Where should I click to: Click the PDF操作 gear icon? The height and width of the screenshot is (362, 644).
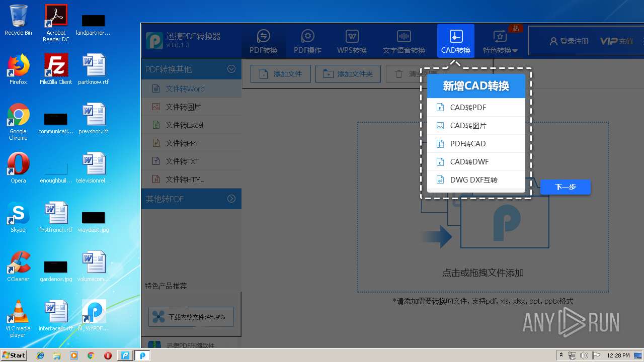click(x=307, y=36)
